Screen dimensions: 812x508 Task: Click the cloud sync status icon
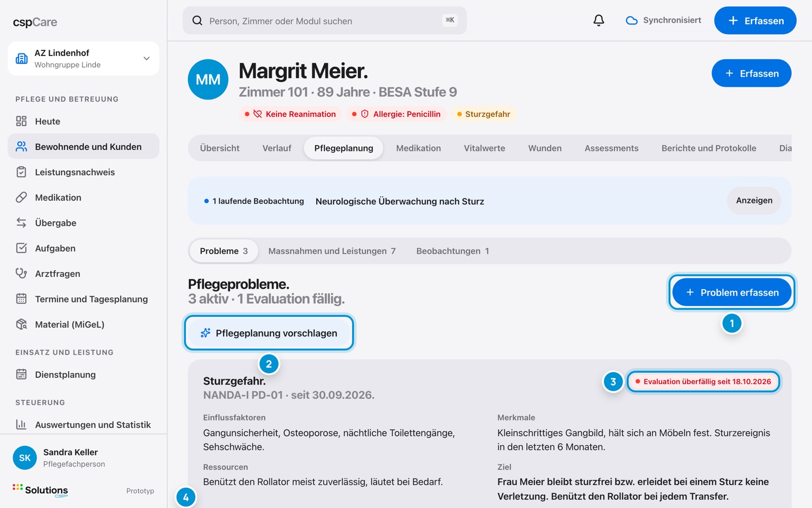coord(631,20)
